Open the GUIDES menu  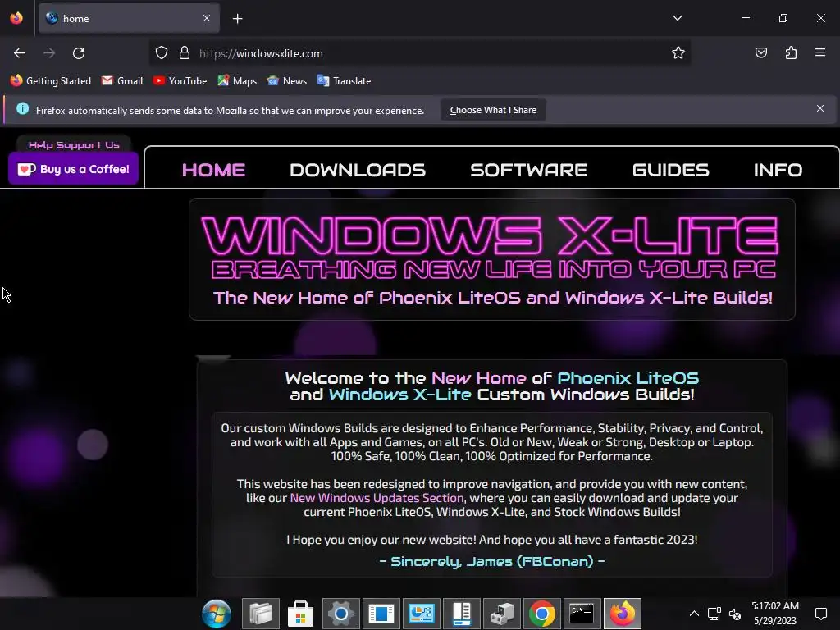(671, 170)
